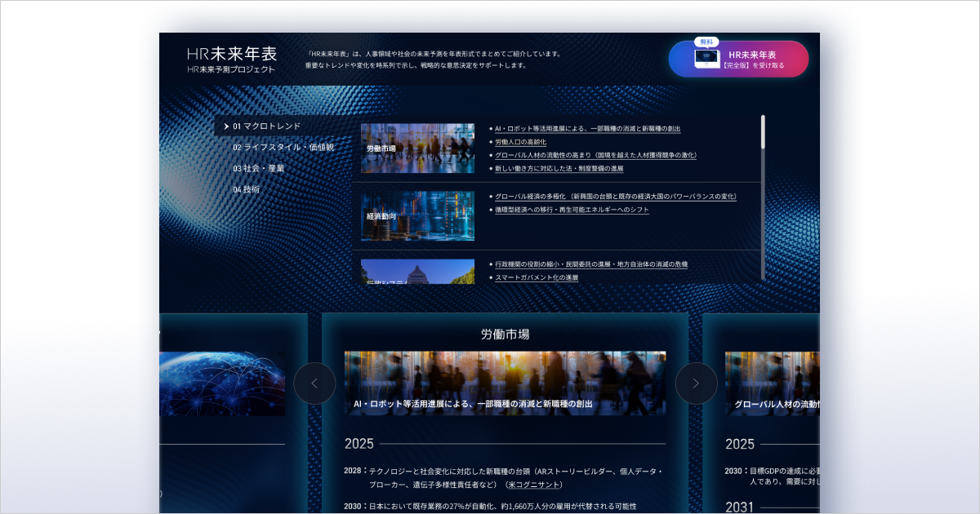Open the グローバル人材の流動性の高まり link
Screen dimensions: 980x514
(x=595, y=155)
